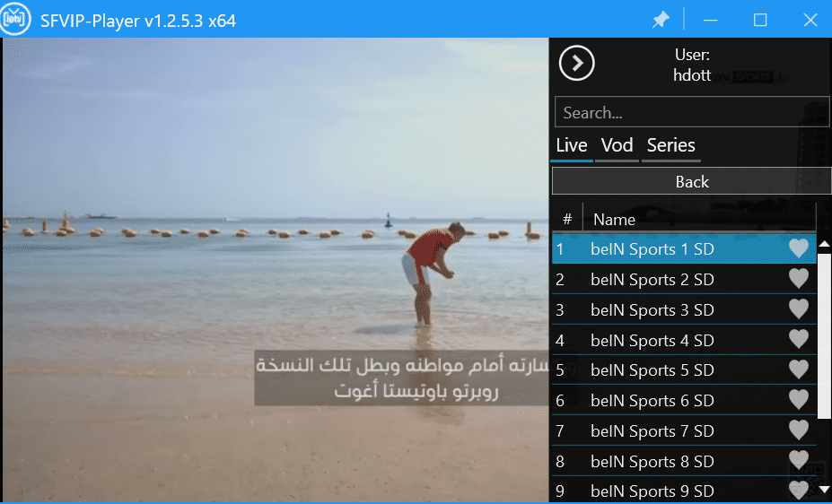Switch to the Live tab

(572, 146)
